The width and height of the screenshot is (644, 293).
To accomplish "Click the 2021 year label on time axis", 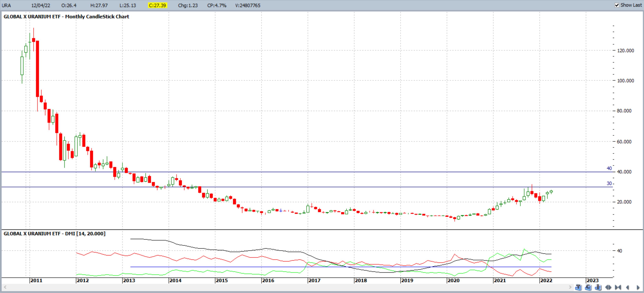I will pos(500,280).
